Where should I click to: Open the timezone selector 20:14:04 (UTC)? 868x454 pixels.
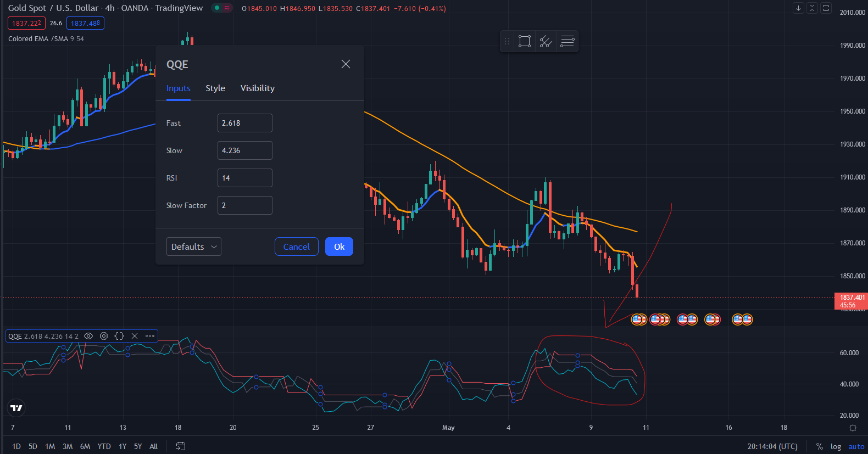[x=772, y=446]
